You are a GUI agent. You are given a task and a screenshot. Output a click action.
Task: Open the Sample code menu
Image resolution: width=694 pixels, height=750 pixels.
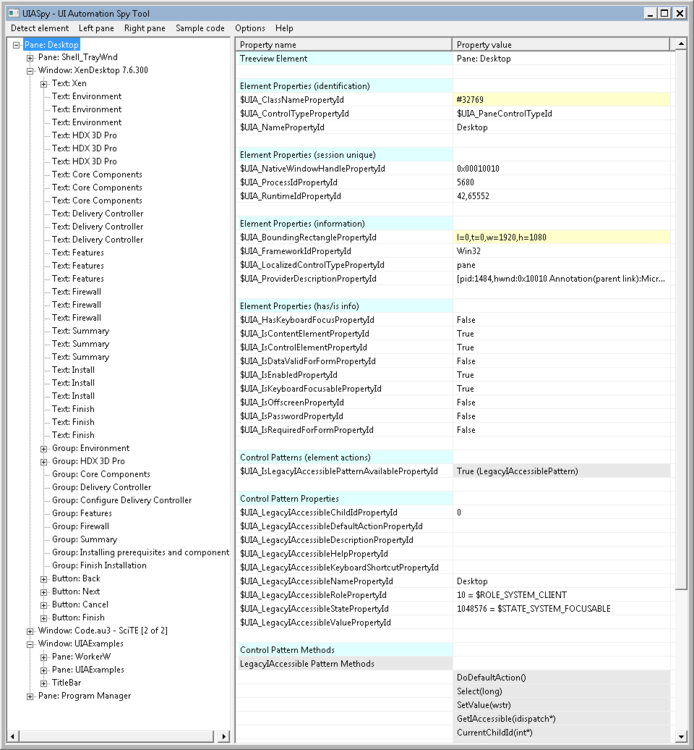tap(200, 28)
